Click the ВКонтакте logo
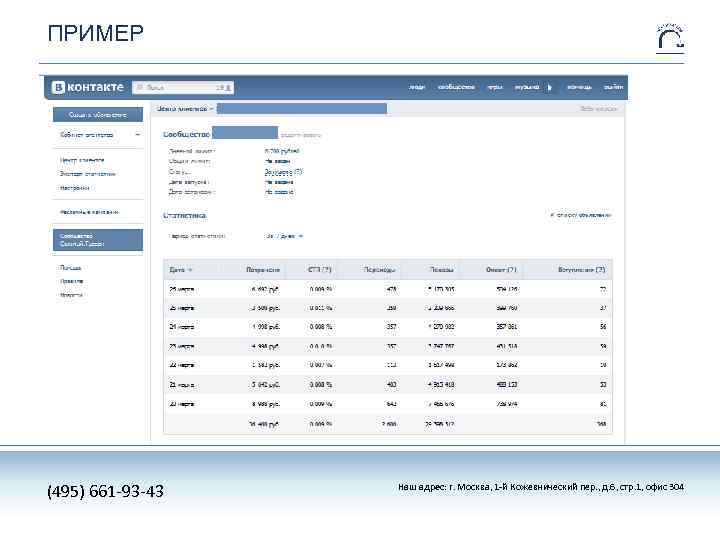720x540 pixels. tap(88, 87)
